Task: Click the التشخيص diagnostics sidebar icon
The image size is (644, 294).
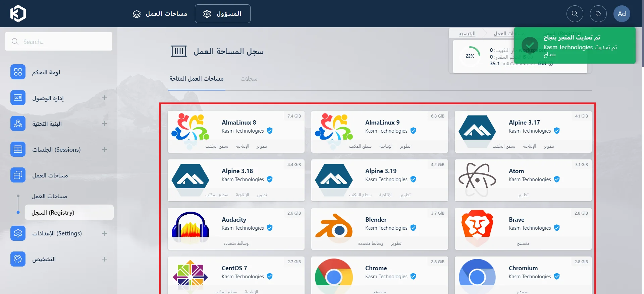Action: pos(18,259)
